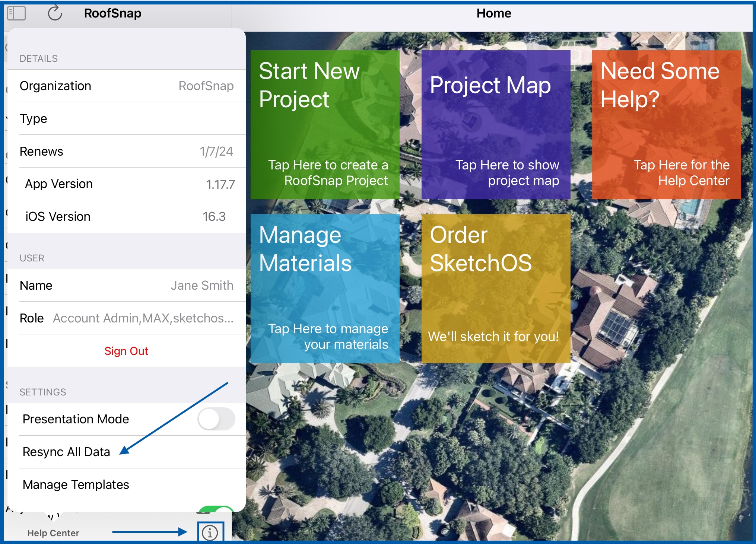Screen dimensions: 756x544
Task: Toggle the green switch below Manage Templates
Action: coord(216,509)
